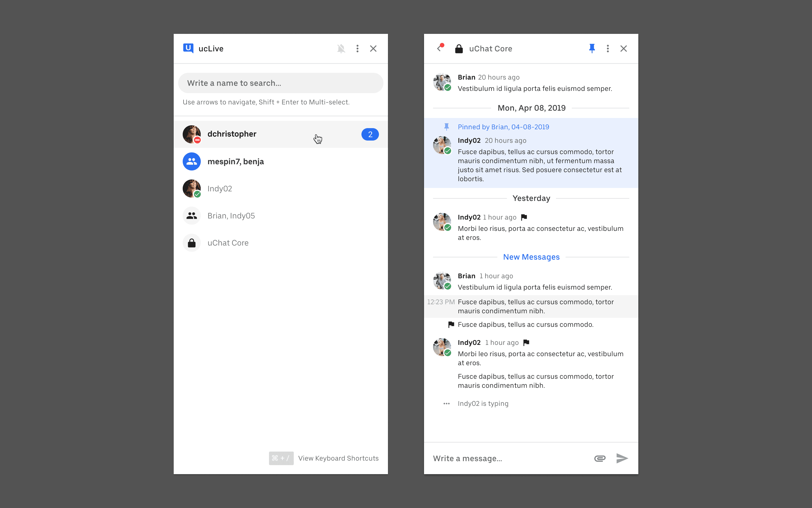Click the '12:23 PM' highlighted message text
Screen dimensions: 812x508
535,306
